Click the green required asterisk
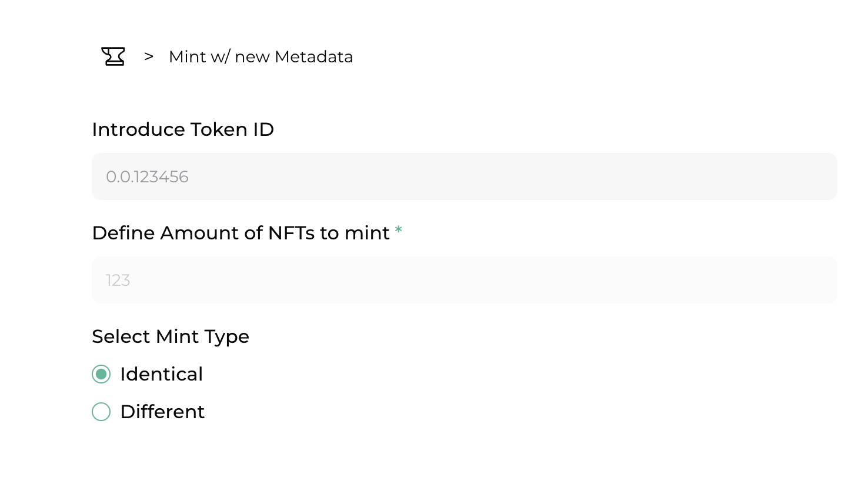Image resolution: width=868 pixels, height=487 pixels. pyautogui.click(x=399, y=230)
